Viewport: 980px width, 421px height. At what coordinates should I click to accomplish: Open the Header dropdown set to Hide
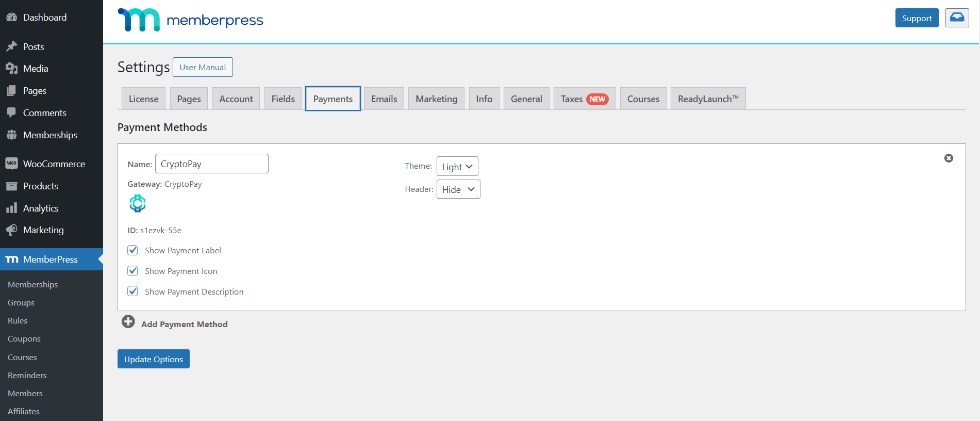458,189
